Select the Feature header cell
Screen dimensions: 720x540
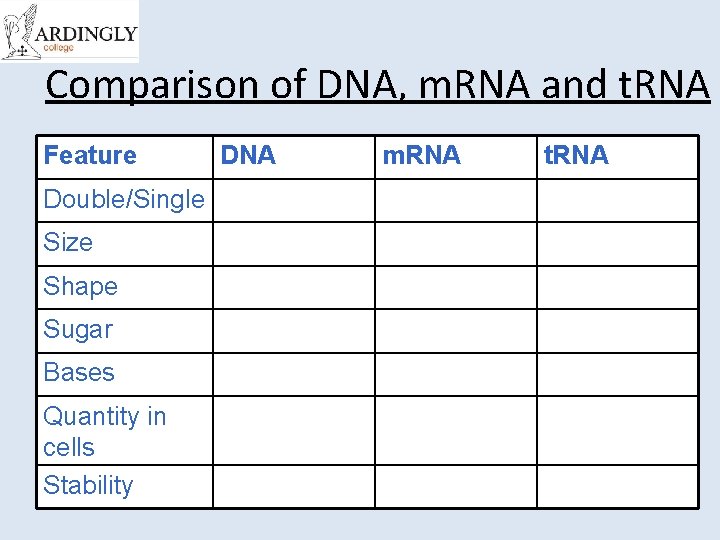pyautogui.click(x=90, y=156)
